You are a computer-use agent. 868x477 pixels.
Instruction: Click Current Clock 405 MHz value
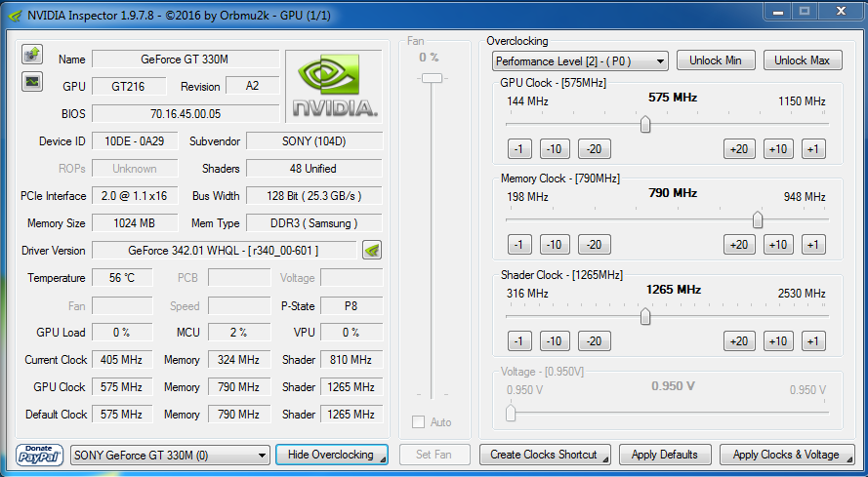click(x=122, y=360)
